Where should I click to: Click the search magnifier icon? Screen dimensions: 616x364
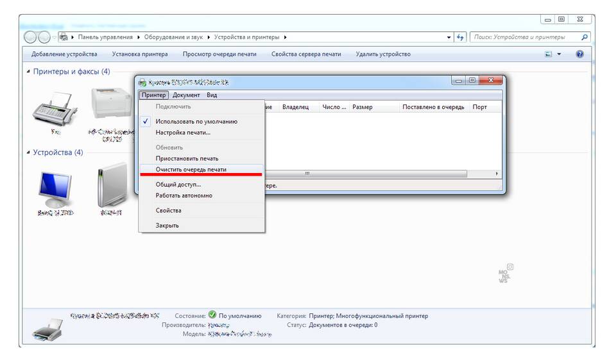click(584, 37)
